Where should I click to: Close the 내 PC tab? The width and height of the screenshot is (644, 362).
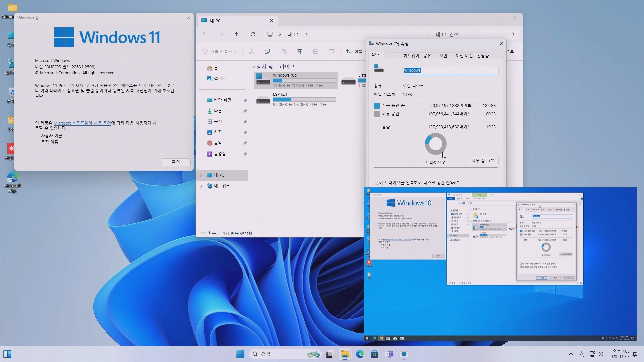click(272, 21)
